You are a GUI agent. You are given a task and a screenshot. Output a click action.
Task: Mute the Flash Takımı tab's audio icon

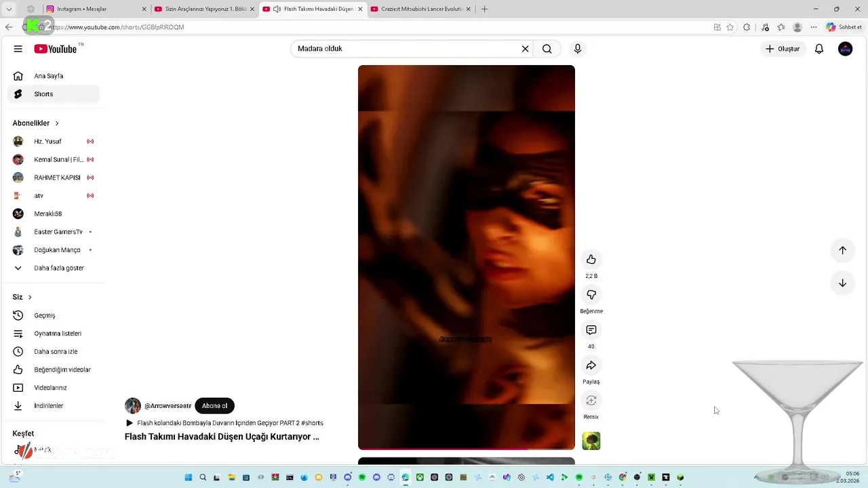[x=277, y=9]
